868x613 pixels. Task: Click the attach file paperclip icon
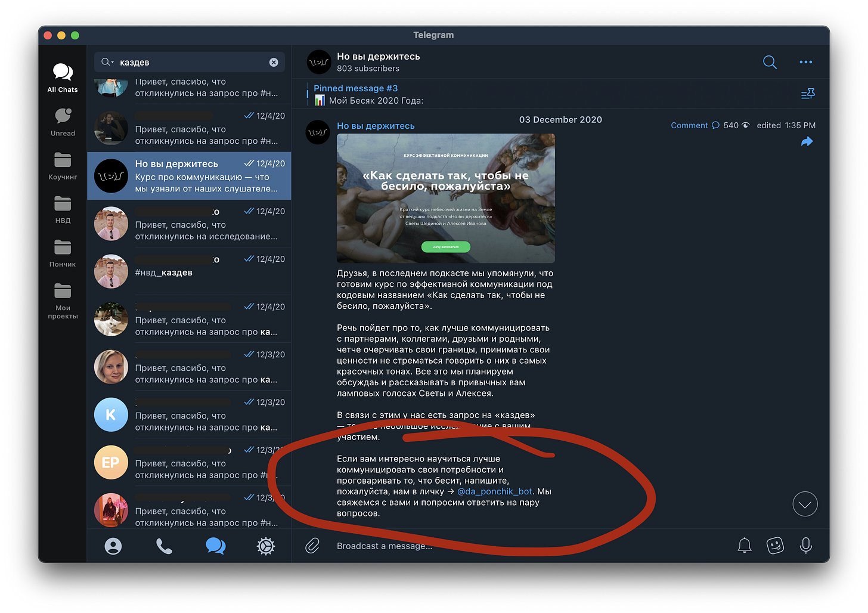312,546
